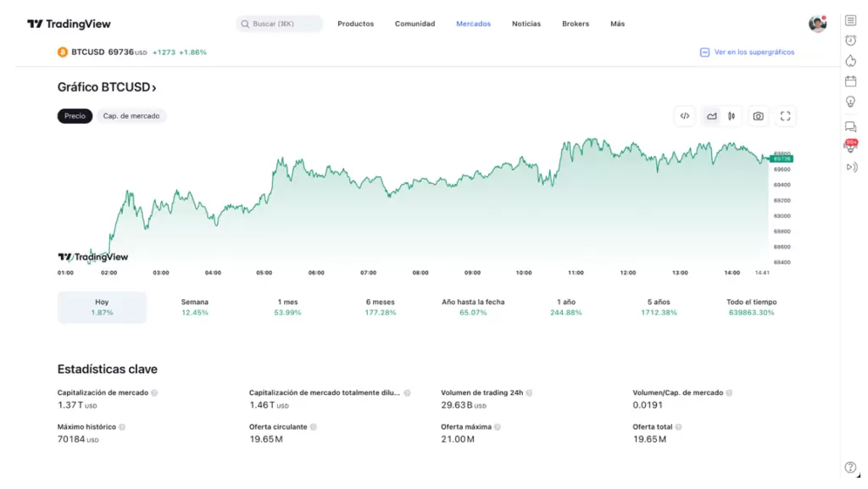Select Año hasta la fecha range
The height and width of the screenshot is (489, 868).
[x=473, y=307]
